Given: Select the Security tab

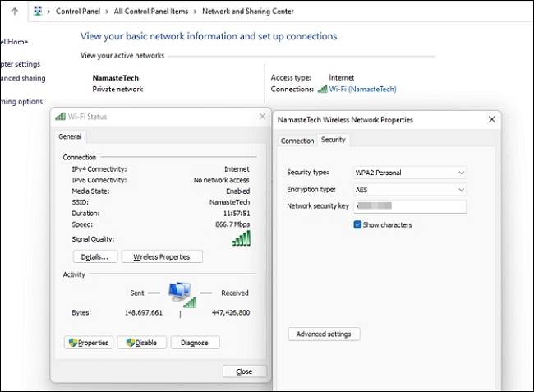Looking at the screenshot, I should (334, 140).
